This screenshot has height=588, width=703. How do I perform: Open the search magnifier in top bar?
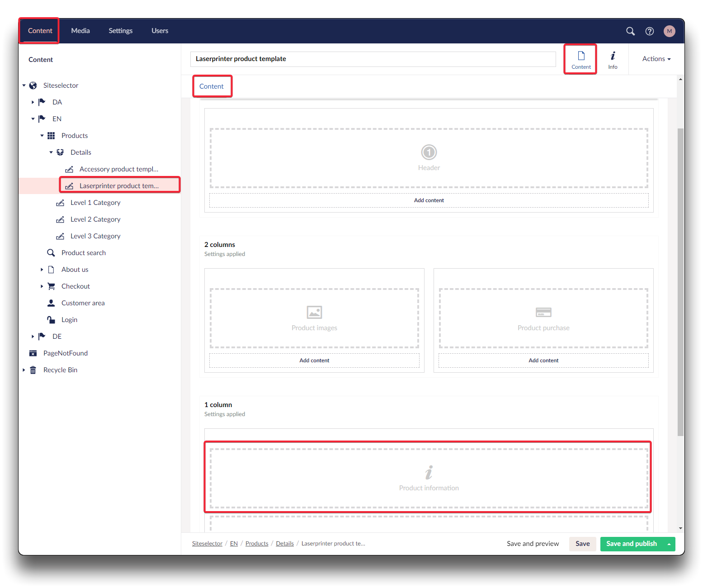630,31
